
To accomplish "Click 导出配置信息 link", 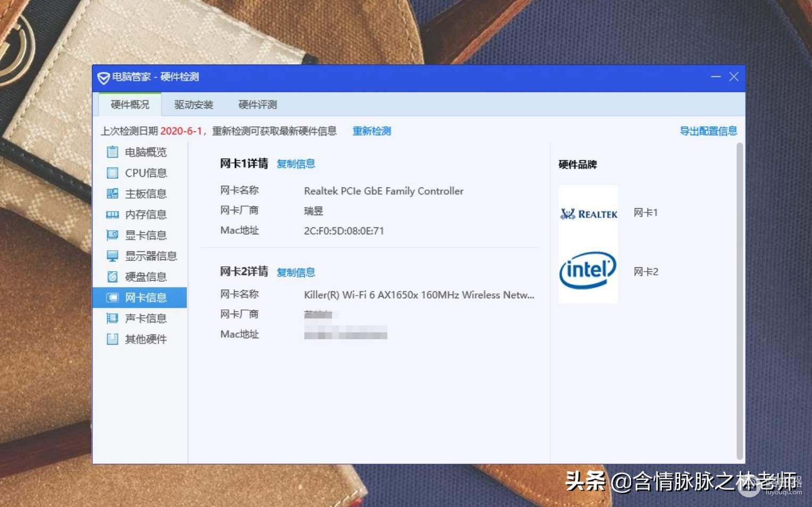I will click(708, 131).
